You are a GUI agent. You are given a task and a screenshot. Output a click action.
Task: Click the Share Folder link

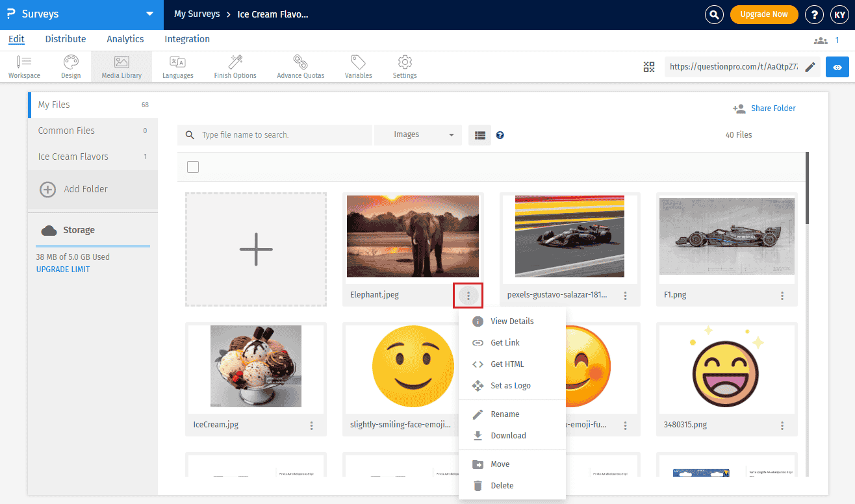click(772, 108)
